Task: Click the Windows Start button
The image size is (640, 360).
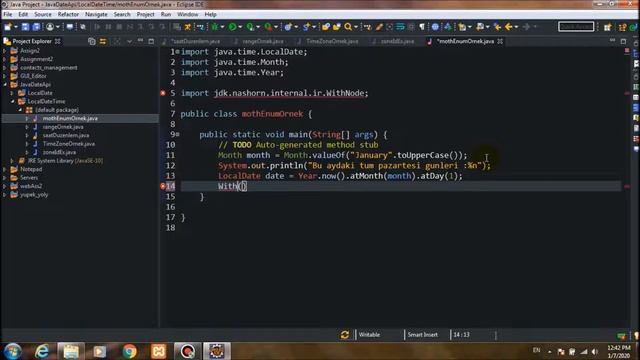Action: click(13, 351)
